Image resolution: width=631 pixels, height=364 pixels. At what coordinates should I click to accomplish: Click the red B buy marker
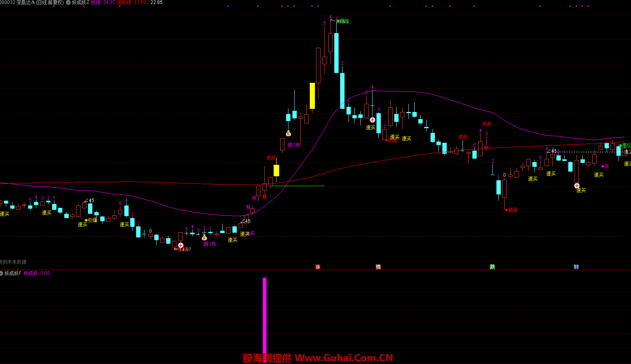coord(265,196)
